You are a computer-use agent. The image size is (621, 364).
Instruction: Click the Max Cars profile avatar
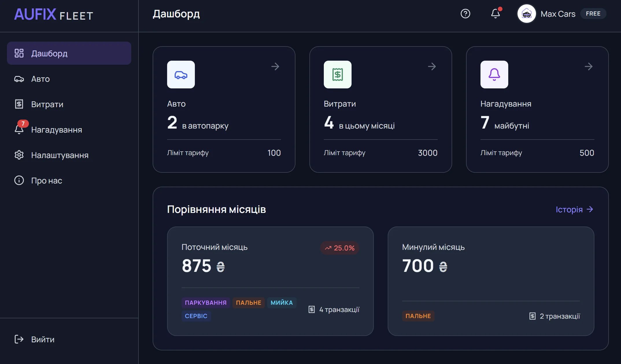526,14
